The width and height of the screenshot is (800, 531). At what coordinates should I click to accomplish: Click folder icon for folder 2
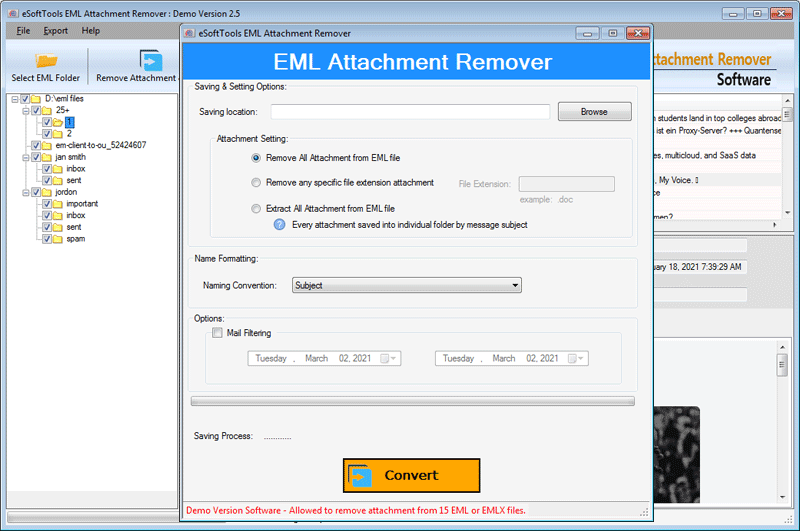58,134
